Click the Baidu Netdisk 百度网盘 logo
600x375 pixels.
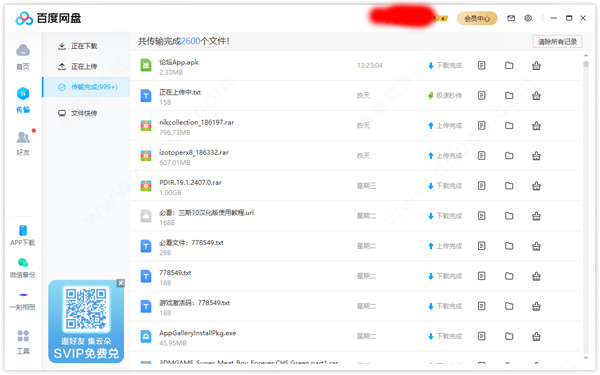click(x=49, y=18)
